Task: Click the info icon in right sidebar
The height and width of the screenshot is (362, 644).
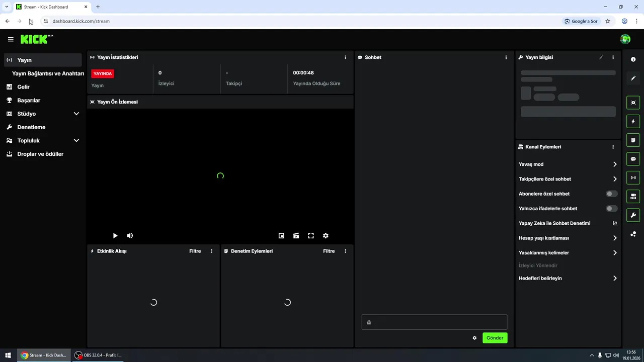Action: [633, 59]
